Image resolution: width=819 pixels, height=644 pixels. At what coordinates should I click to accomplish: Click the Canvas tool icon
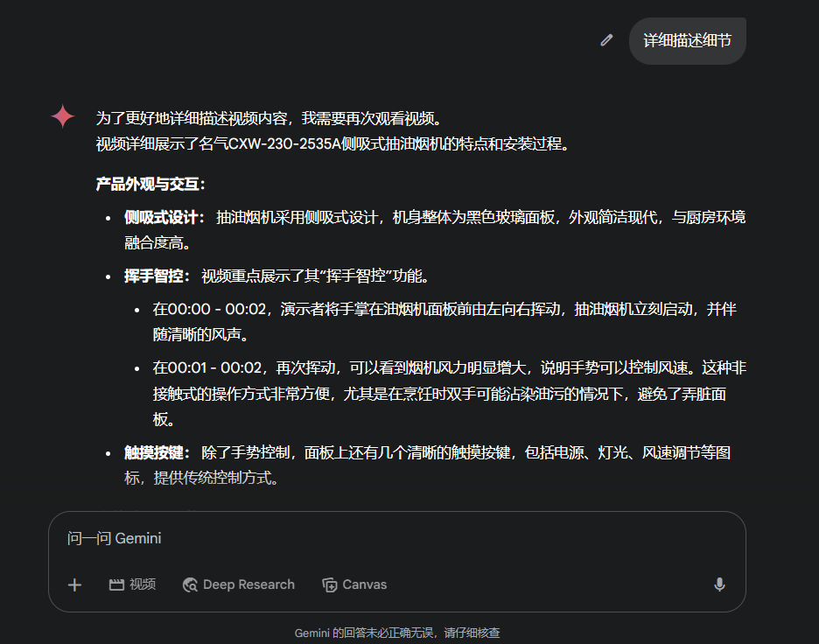[329, 584]
